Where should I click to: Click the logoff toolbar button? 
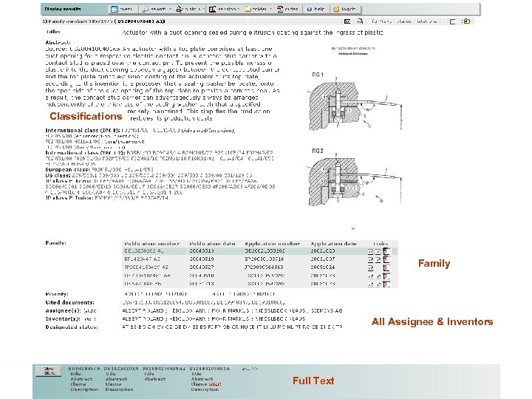344,9
